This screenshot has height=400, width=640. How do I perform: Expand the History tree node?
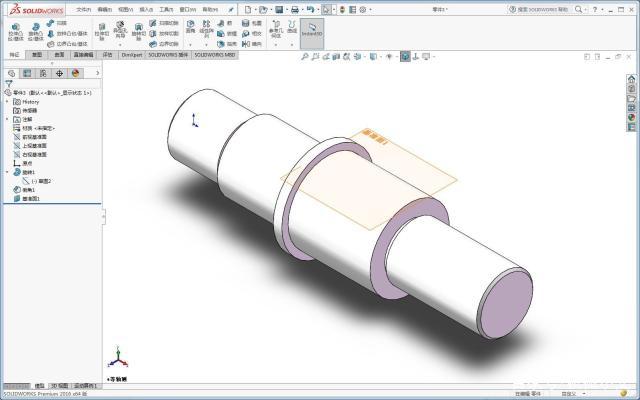tap(7, 102)
